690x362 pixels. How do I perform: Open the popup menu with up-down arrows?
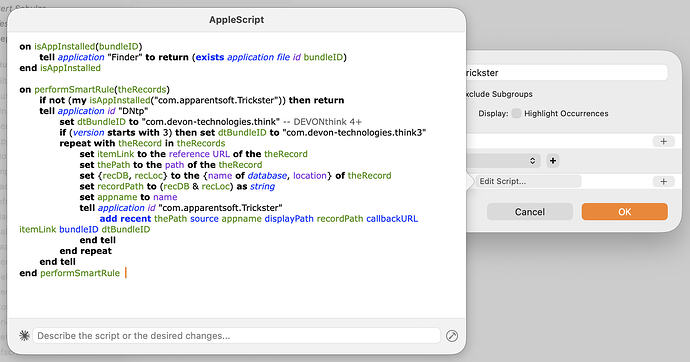pyautogui.click(x=504, y=161)
